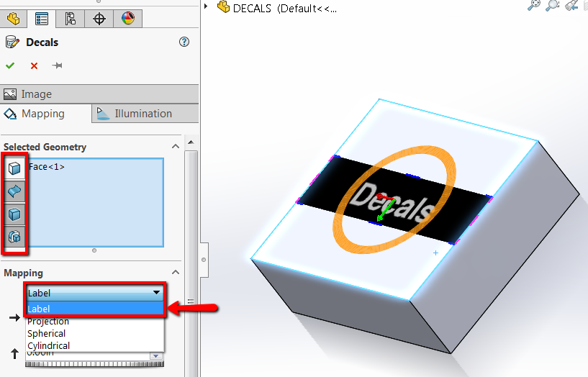Select Face<1> in geometry list

point(47,167)
